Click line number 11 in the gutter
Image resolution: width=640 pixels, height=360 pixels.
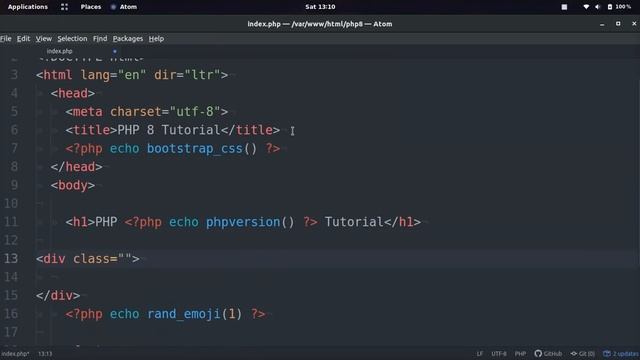[x=11, y=222]
